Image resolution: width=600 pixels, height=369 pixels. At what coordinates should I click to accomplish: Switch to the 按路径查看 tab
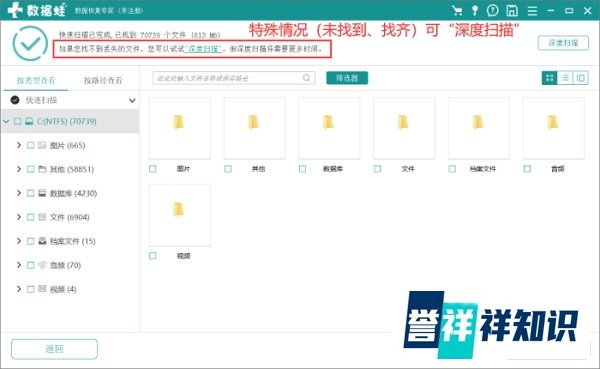click(103, 80)
